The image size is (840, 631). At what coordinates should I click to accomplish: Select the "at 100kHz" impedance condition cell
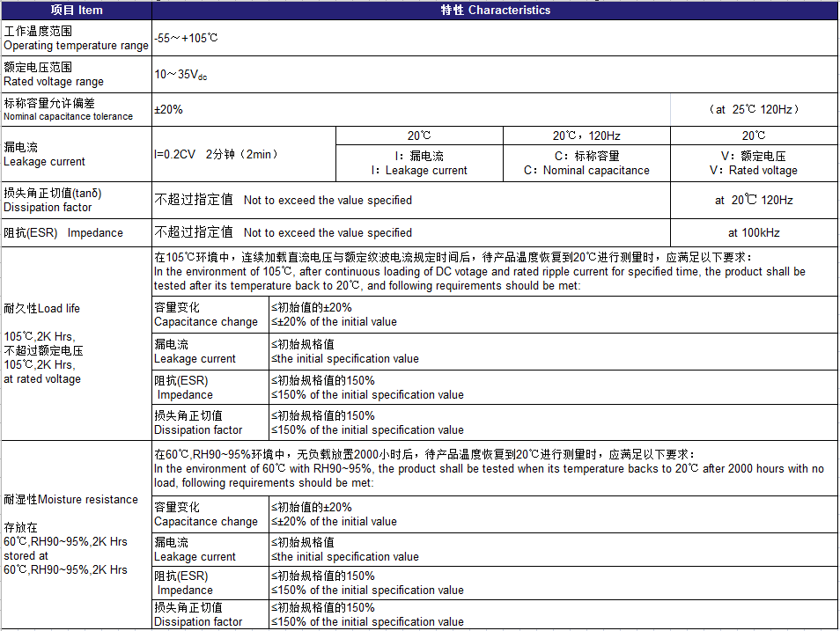[x=754, y=233]
